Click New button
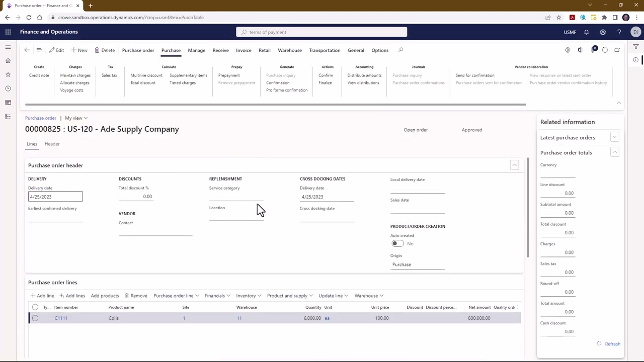Screen dimensions: 644x362 79,50
